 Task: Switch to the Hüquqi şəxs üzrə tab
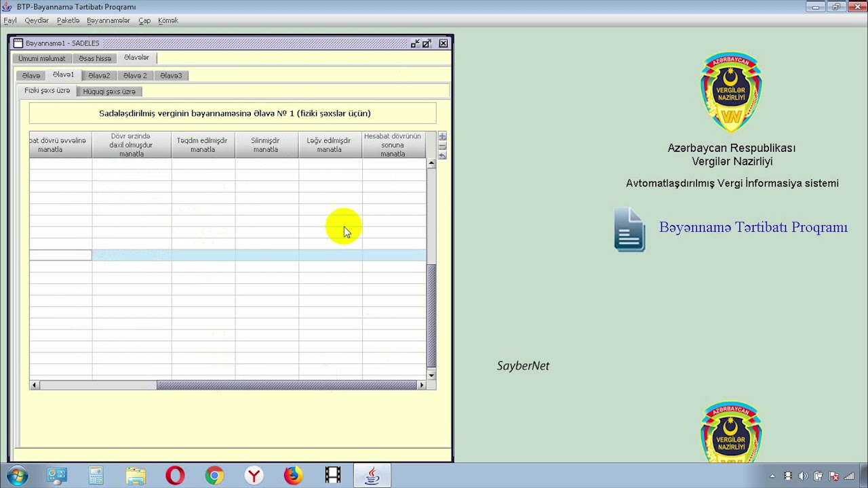(x=109, y=91)
